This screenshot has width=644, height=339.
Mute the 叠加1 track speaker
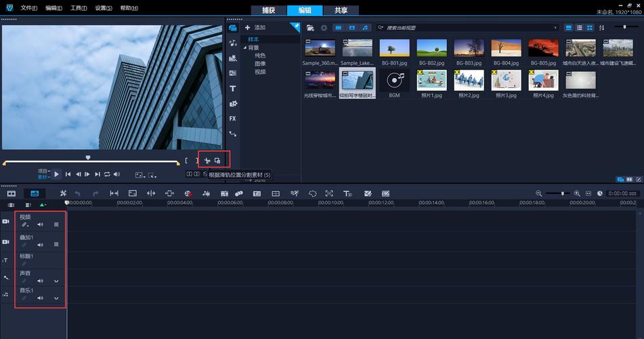pyautogui.click(x=40, y=245)
